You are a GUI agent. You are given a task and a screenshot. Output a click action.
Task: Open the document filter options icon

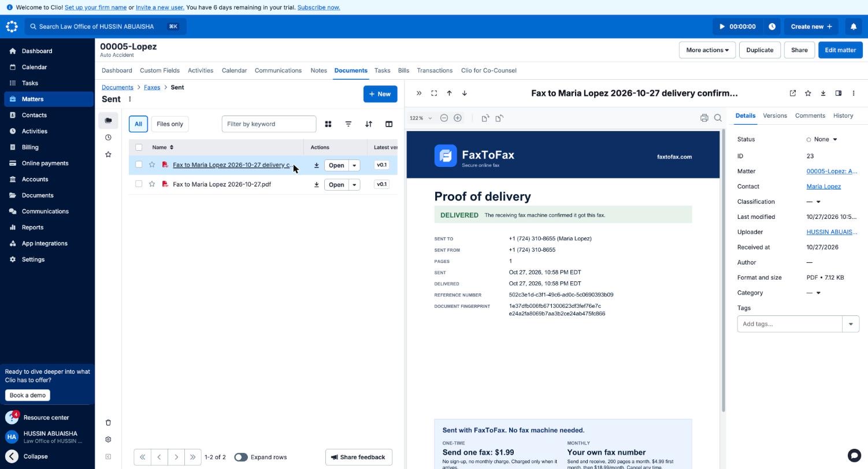point(348,124)
